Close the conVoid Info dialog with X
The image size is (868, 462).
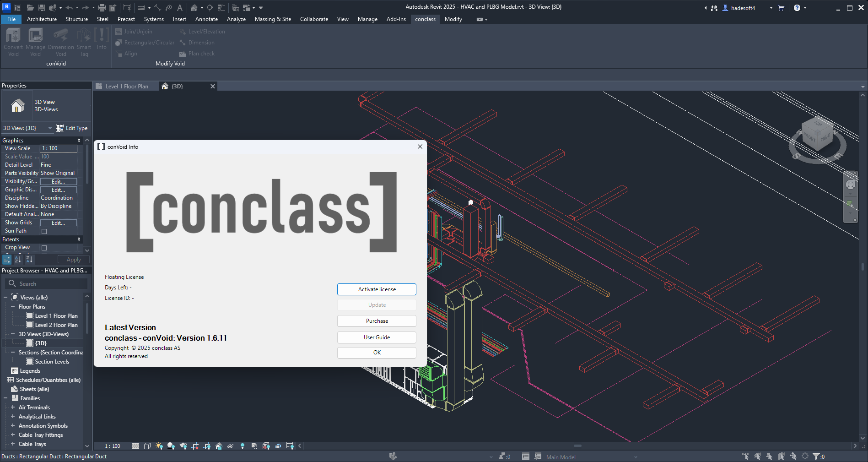[x=420, y=147]
